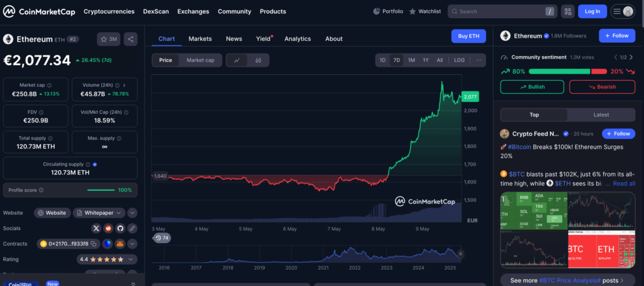Open the Watchlist link in header
Viewport: 644px width, 286px height.
(x=425, y=11)
